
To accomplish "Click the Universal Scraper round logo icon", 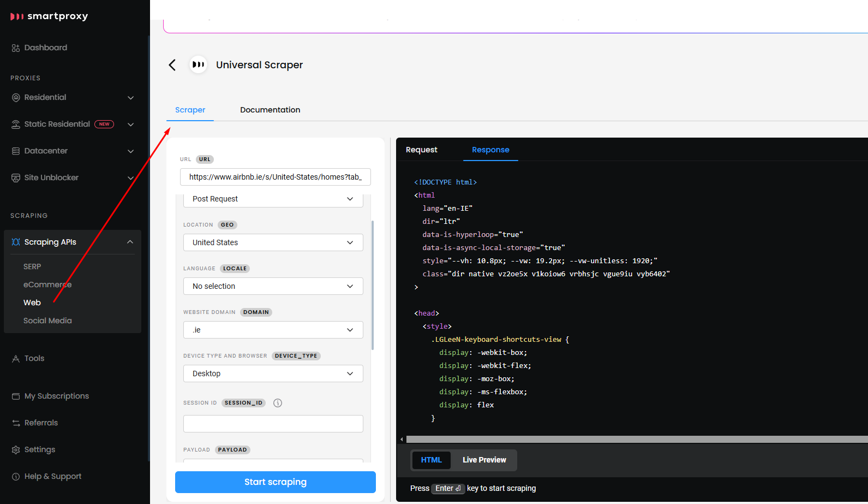I will (x=198, y=64).
